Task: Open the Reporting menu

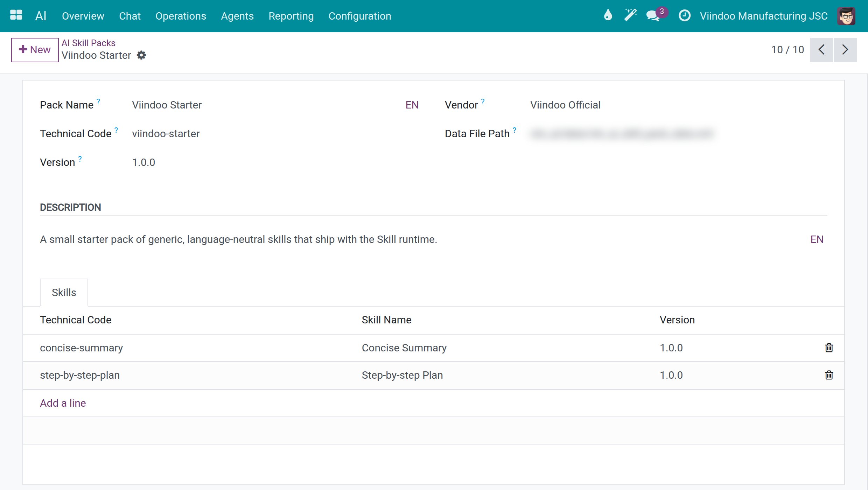Action: pos(291,16)
